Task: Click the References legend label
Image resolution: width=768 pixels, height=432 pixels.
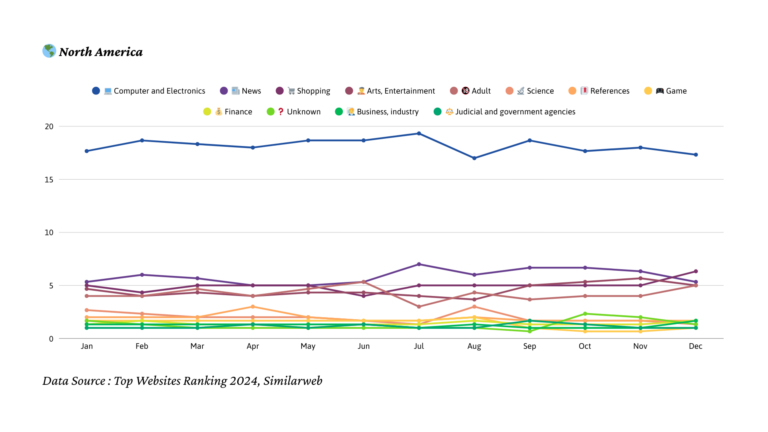Action: (608, 91)
